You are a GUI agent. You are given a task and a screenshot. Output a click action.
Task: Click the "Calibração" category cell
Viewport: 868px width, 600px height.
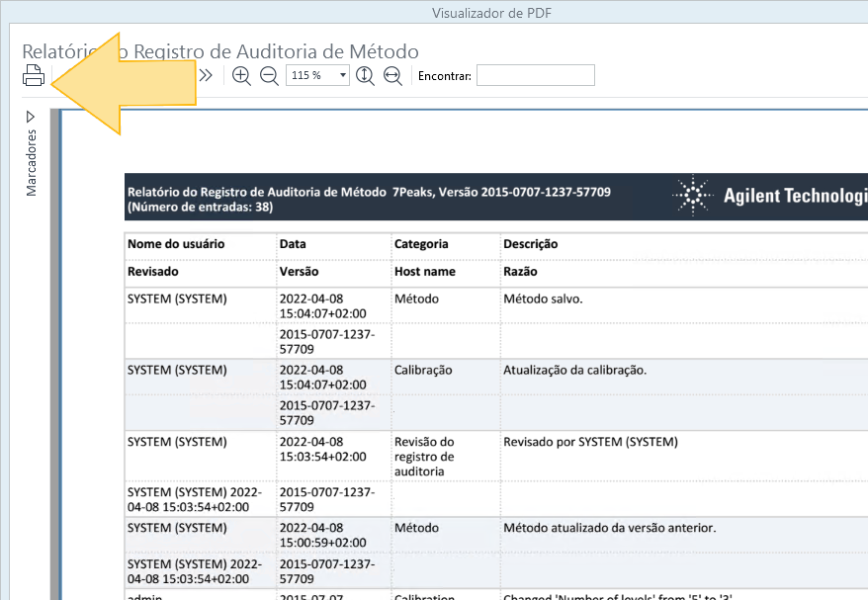click(x=423, y=371)
